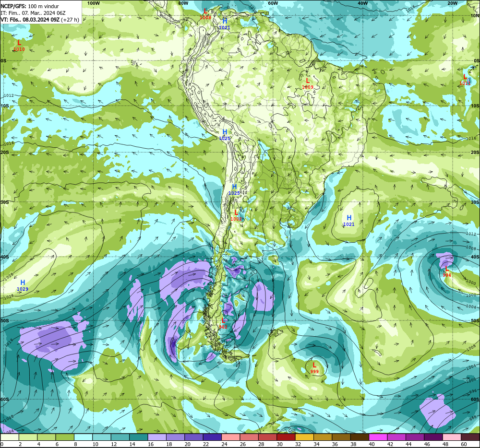Click the L 1008 low near Panama
This screenshot has height=448, width=480.
coord(205,14)
